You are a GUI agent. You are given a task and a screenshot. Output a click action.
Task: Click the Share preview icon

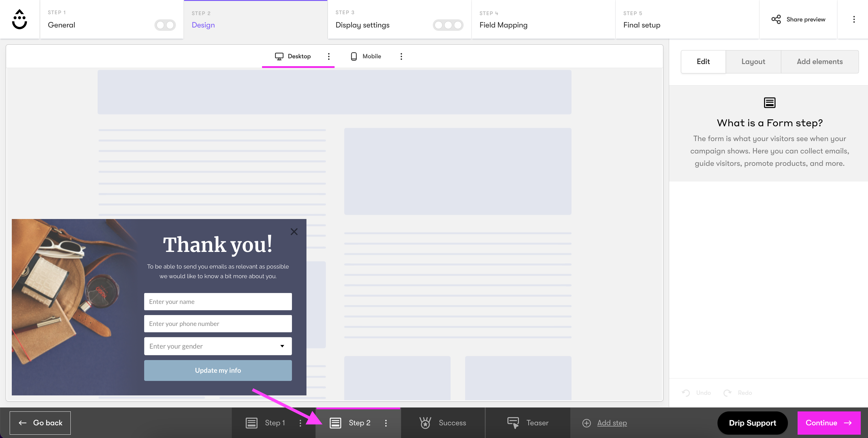click(x=776, y=19)
